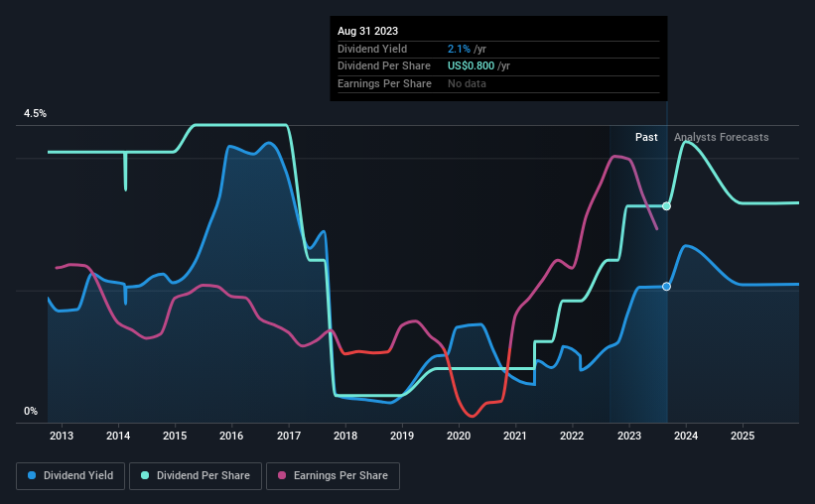Click the 2017 x-axis label
Screen dimensions: 815x504
pos(289,436)
